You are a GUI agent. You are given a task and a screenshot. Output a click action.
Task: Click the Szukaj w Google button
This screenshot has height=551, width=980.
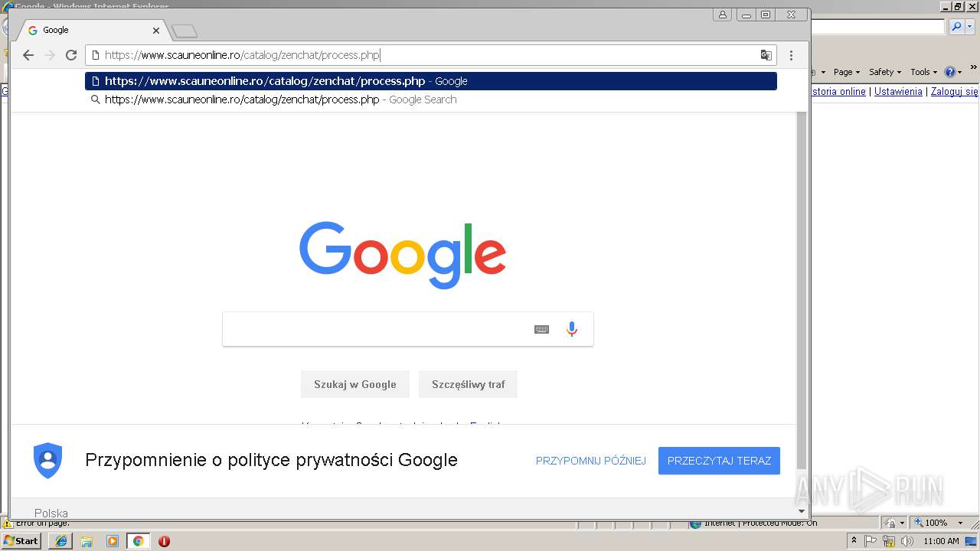(355, 384)
